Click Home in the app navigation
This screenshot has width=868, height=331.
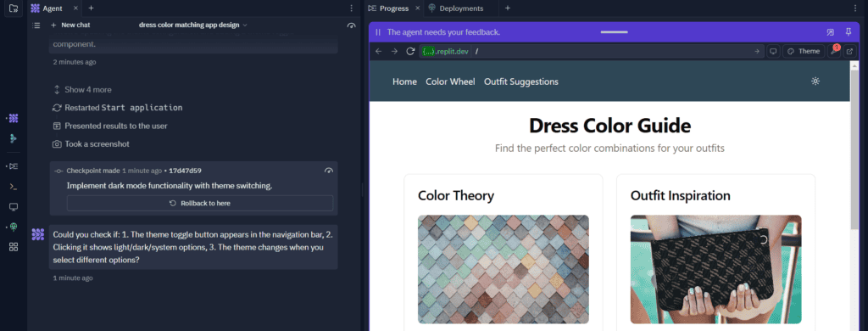coord(404,81)
